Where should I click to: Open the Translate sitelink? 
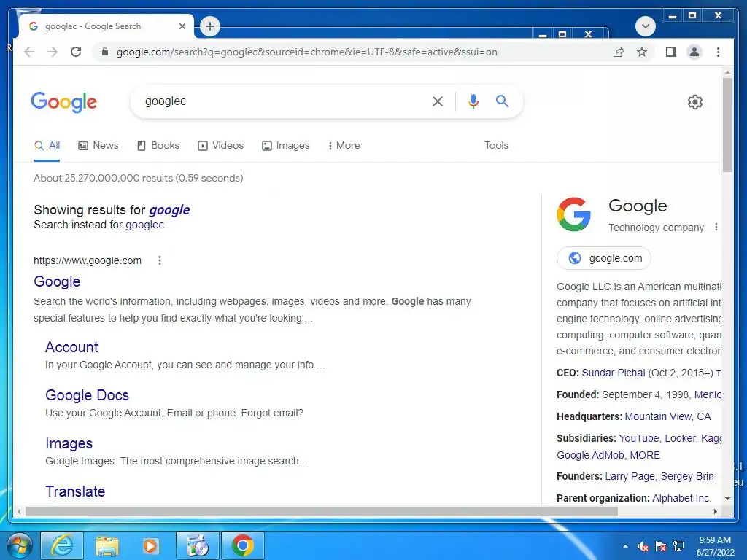(75, 491)
